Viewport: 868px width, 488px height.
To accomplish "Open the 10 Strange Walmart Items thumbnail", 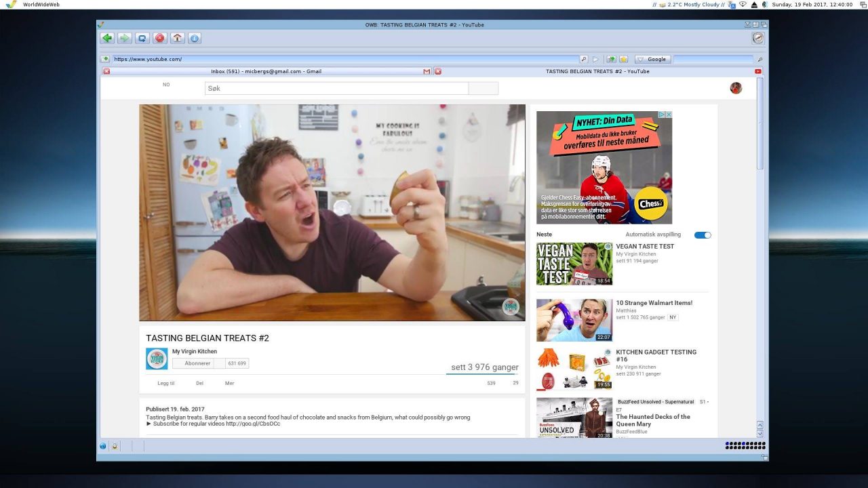I will [574, 320].
